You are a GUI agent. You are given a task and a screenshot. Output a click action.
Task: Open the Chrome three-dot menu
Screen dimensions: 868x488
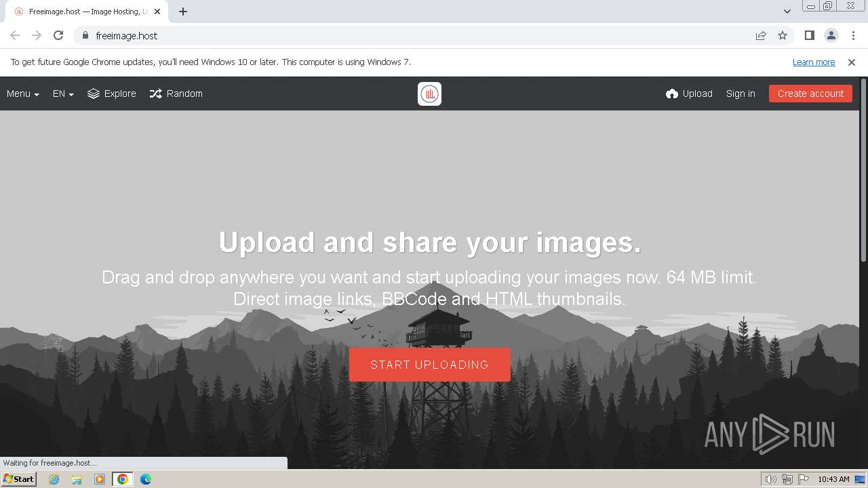click(853, 35)
